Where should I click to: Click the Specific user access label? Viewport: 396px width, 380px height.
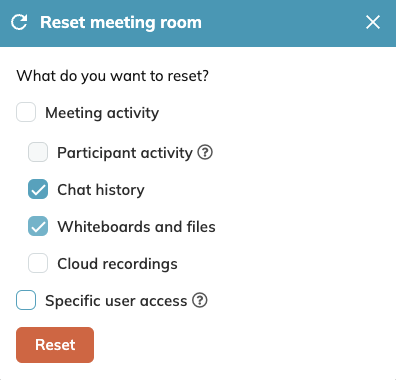click(116, 301)
